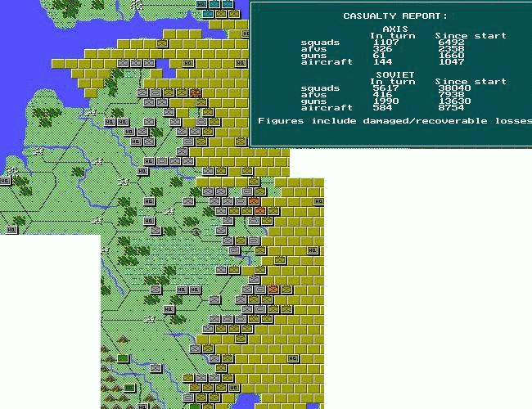Click Axis aircraft since-start value "1047"

tap(451, 61)
